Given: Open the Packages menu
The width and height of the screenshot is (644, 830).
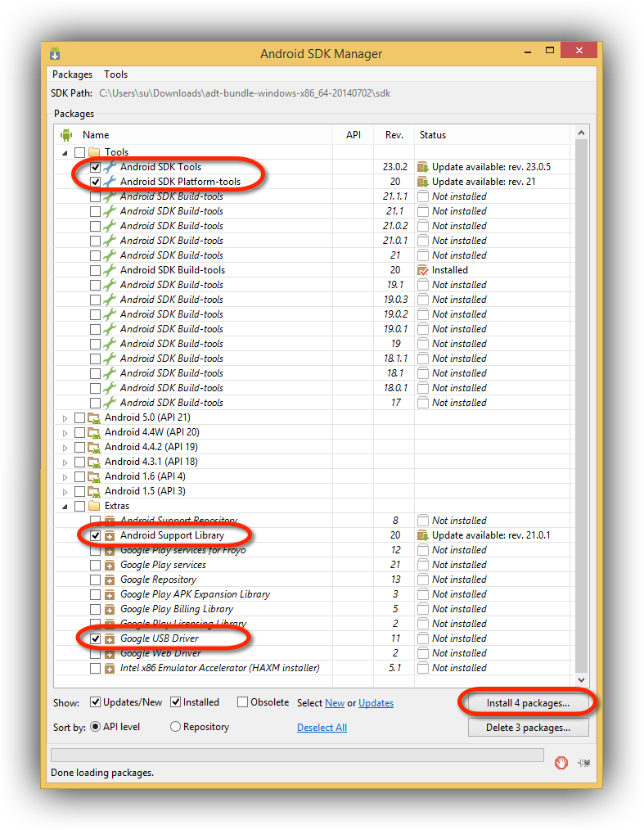Looking at the screenshot, I should [72, 74].
